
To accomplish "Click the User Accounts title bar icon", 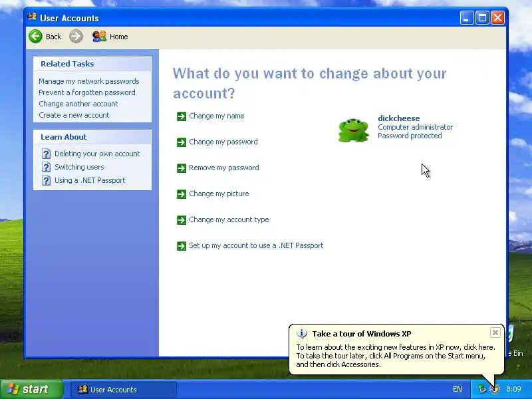I will coord(32,17).
